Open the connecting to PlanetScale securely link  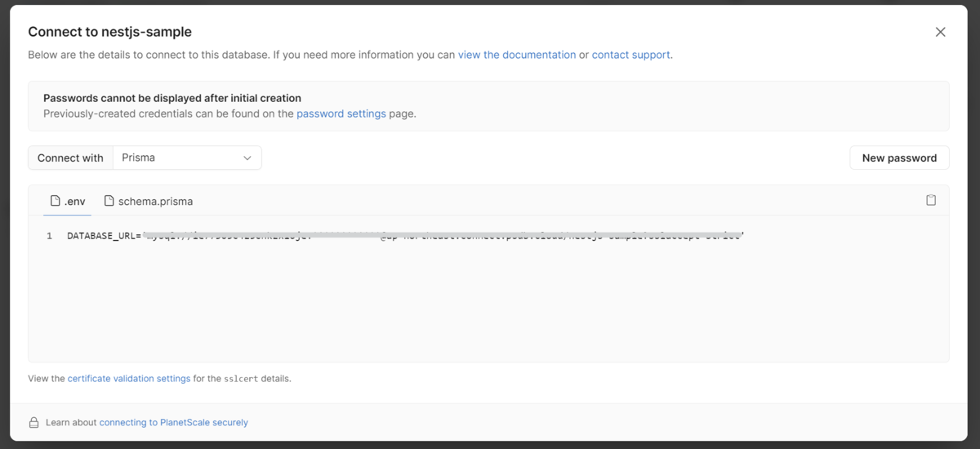[173, 423]
